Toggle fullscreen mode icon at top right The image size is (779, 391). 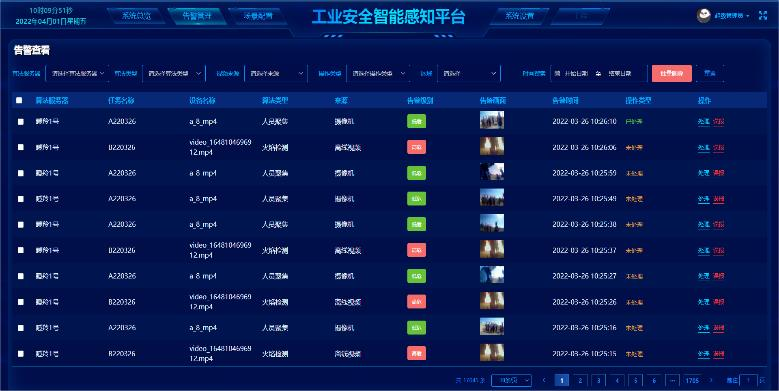pos(763,15)
